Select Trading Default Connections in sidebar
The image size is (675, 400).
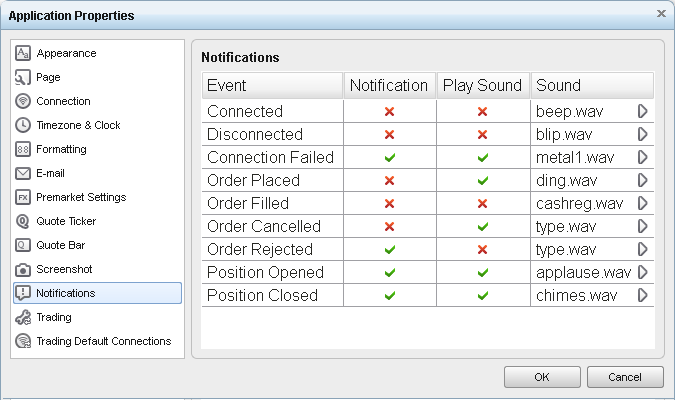[x=103, y=341]
